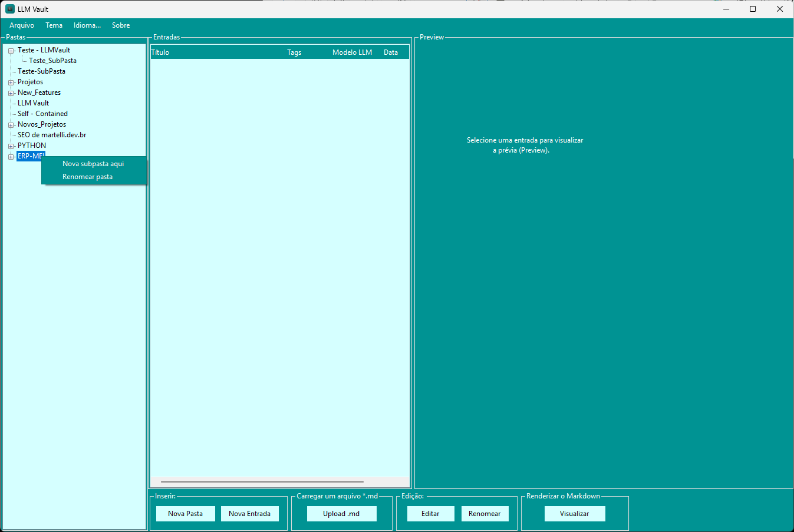Screen dimensions: 794x532
Task: Maximize the LLM Vault window
Action: (x=753, y=9)
